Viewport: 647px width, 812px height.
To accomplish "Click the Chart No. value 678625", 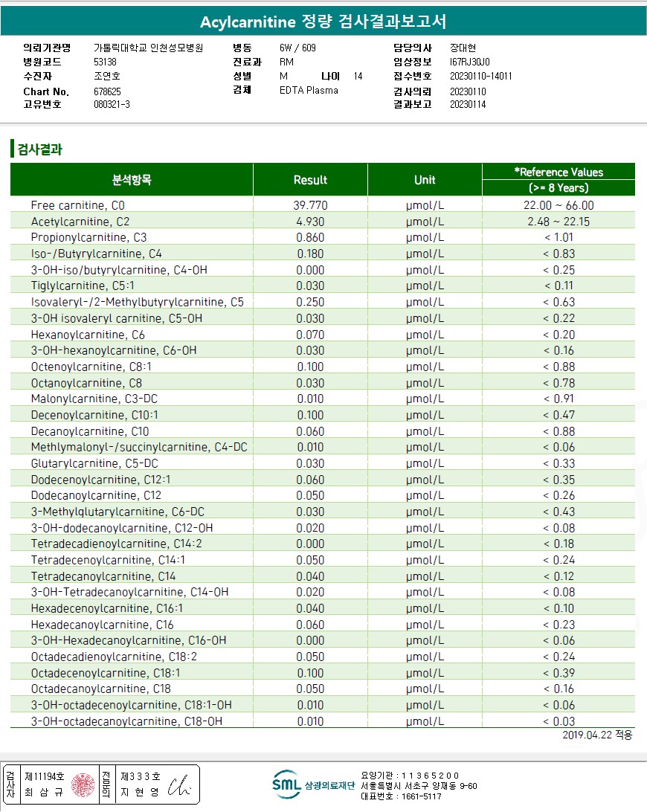I will [x=107, y=91].
